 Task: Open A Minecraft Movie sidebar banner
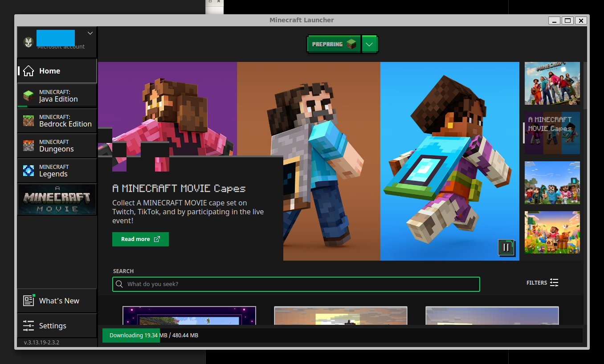(x=57, y=199)
